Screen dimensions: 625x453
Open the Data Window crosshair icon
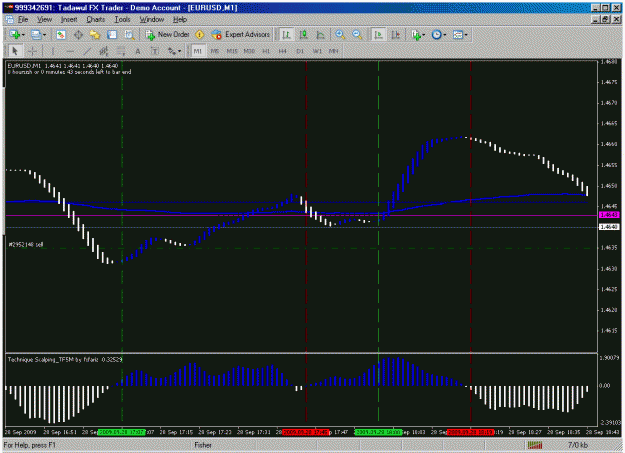pos(78,35)
